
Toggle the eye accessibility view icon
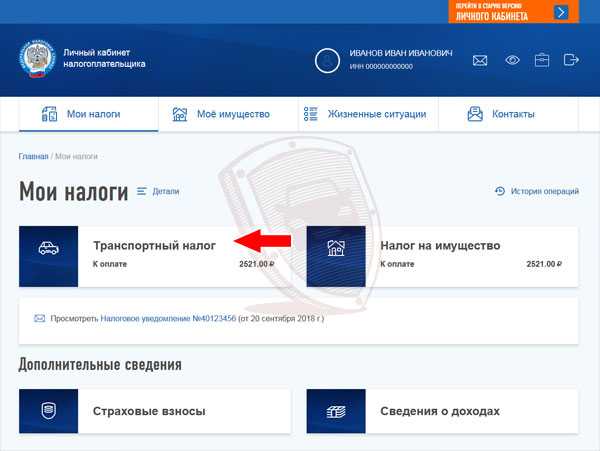(512, 60)
